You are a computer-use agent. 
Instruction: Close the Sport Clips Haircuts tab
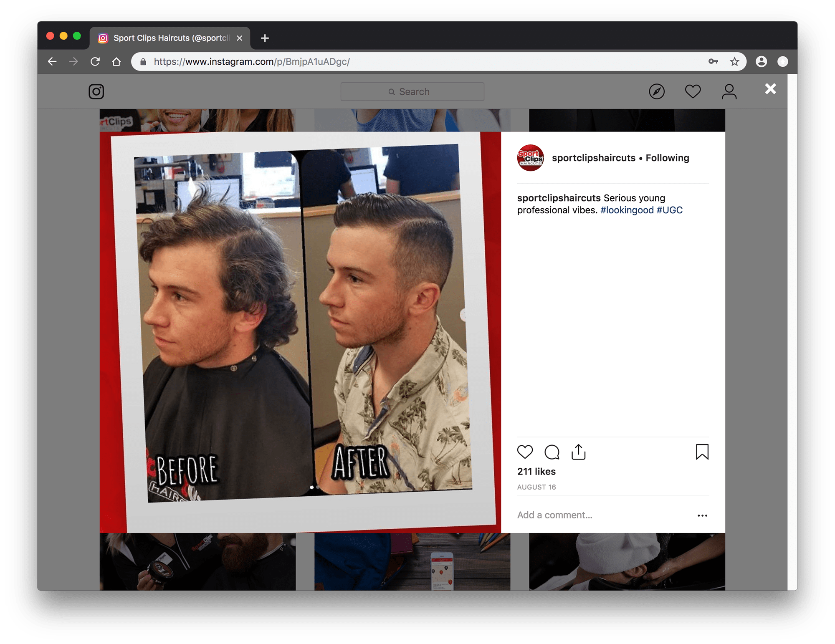[240, 38]
